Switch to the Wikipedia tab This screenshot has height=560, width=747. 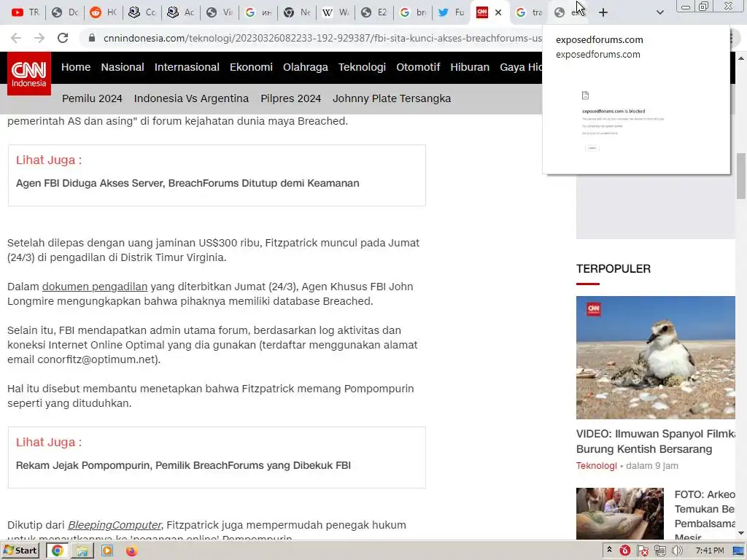coord(335,12)
